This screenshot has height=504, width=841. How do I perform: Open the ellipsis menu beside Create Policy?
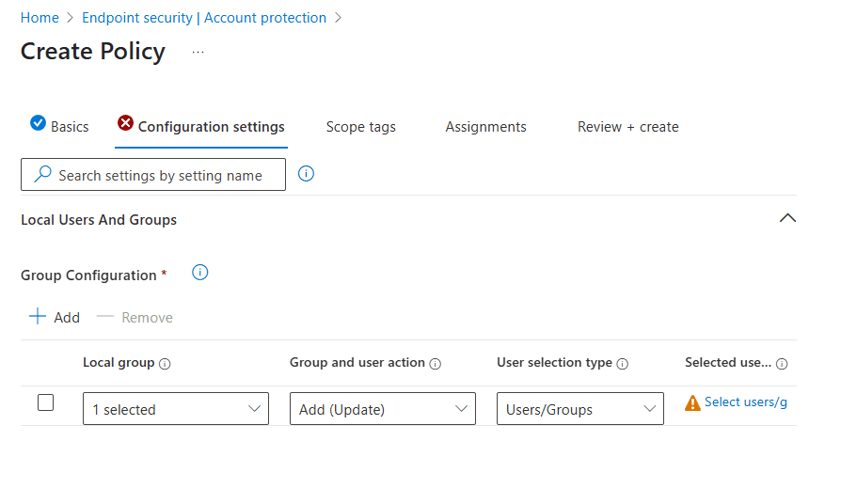point(198,52)
